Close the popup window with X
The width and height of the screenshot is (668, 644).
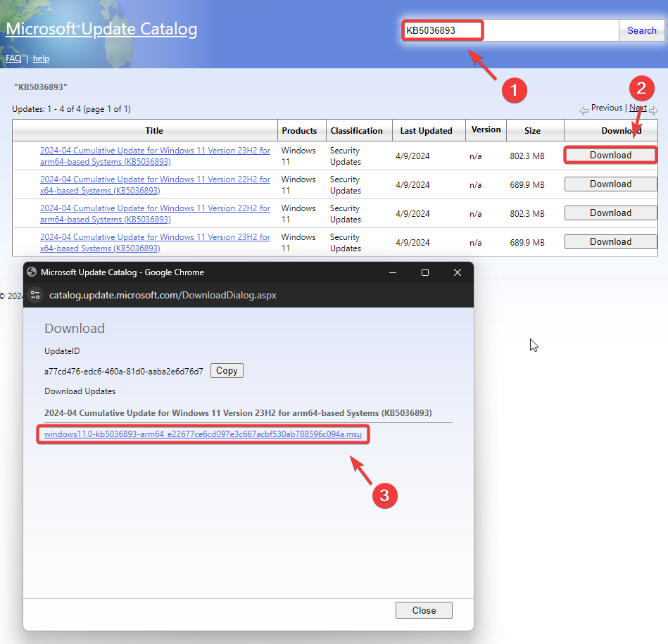pos(457,272)
